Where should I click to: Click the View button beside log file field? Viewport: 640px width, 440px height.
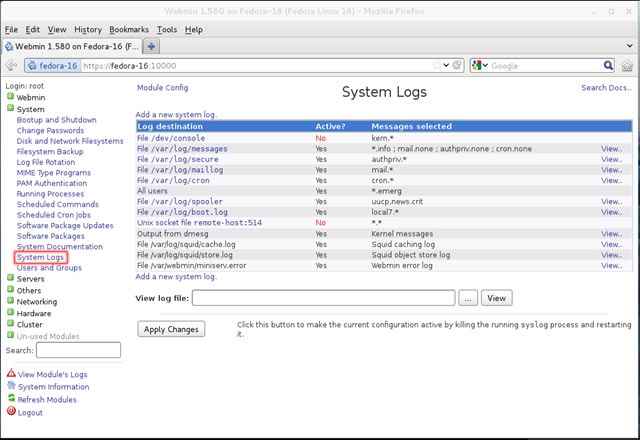[496, 298]
